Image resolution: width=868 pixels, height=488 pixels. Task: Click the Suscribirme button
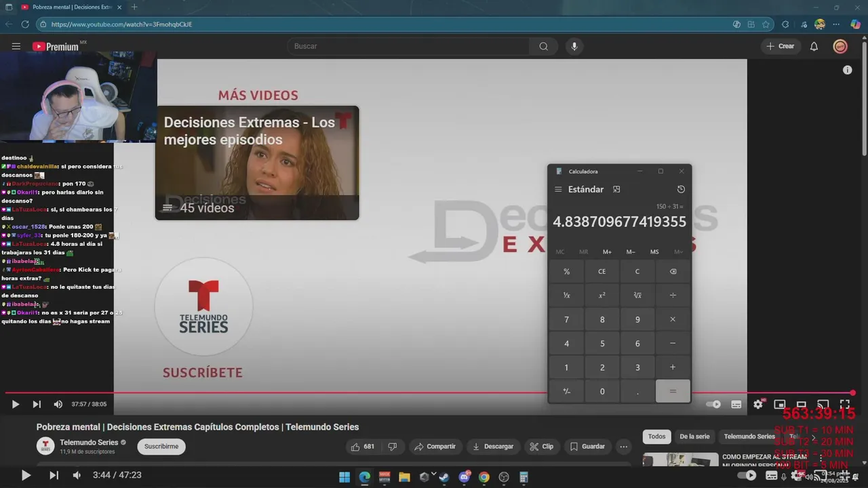click(x=161, y=447)
